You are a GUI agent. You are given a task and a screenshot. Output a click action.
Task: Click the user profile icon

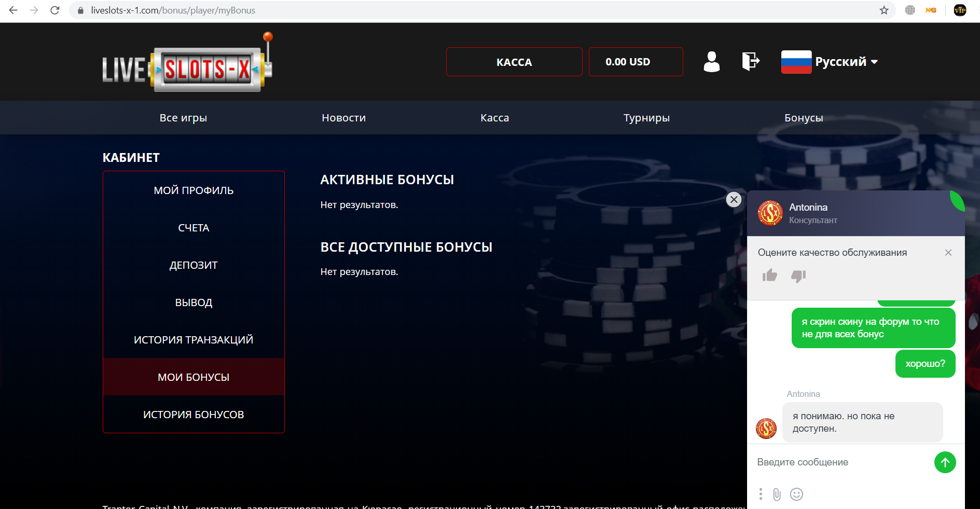[711, 62]
